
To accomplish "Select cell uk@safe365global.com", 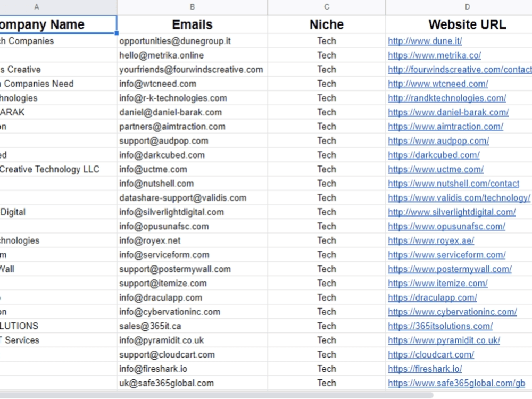I will 192,383.
